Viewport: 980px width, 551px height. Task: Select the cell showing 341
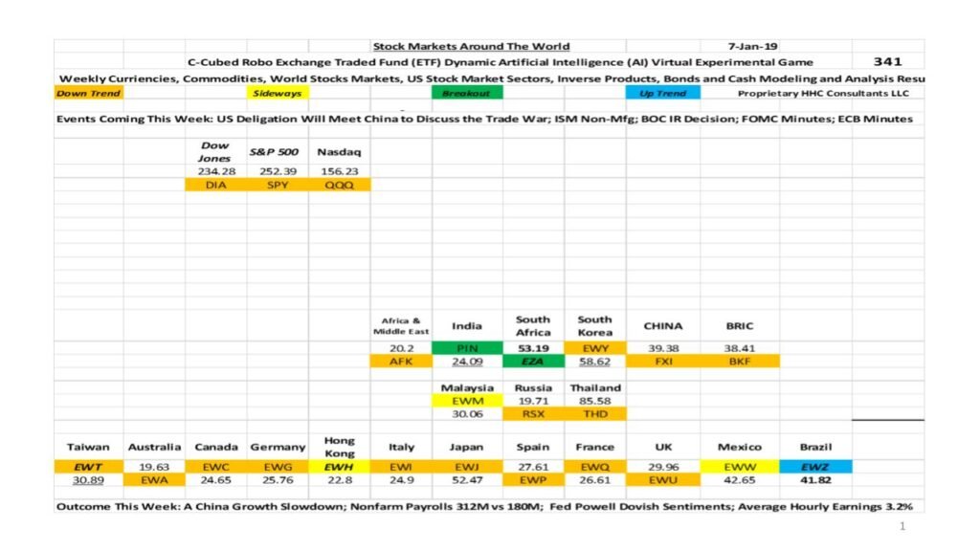click(888, 61)
